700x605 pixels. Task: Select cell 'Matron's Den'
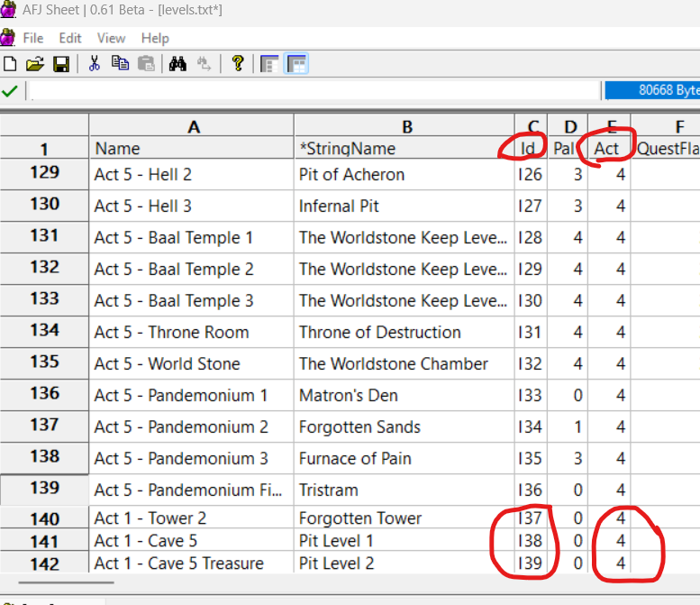tap(404, 396)
